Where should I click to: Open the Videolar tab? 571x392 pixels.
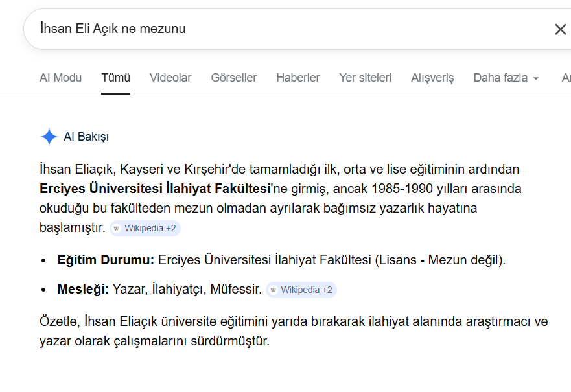click(170, 77)
